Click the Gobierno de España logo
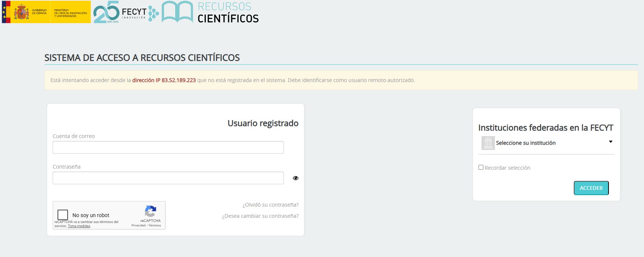 click(25, 12)
